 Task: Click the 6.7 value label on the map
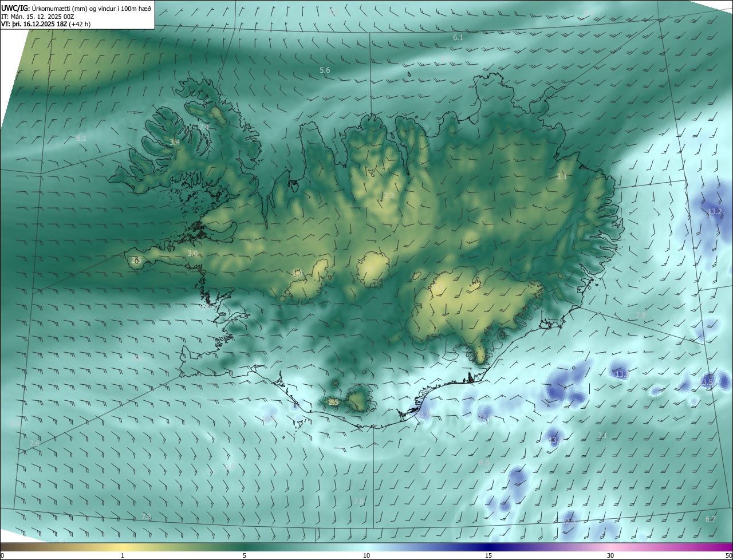(x=711, y=519)
